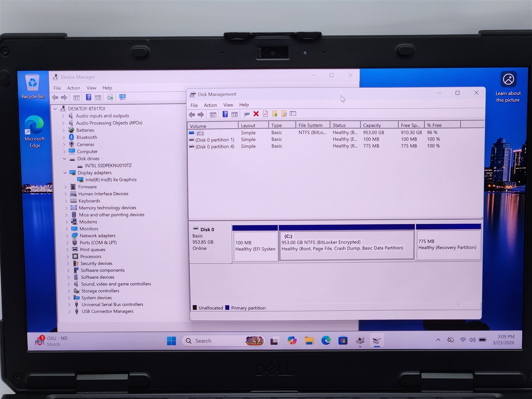
Task: Click Learn about this picture icon
Action: (x=508, y=87)
